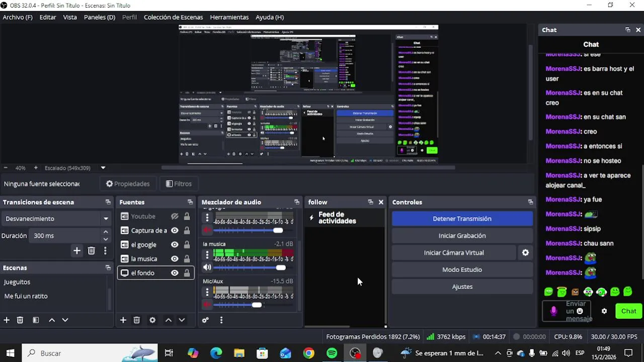Show the hidden Youtube source
644x362 pixels.
pos(175,216)
